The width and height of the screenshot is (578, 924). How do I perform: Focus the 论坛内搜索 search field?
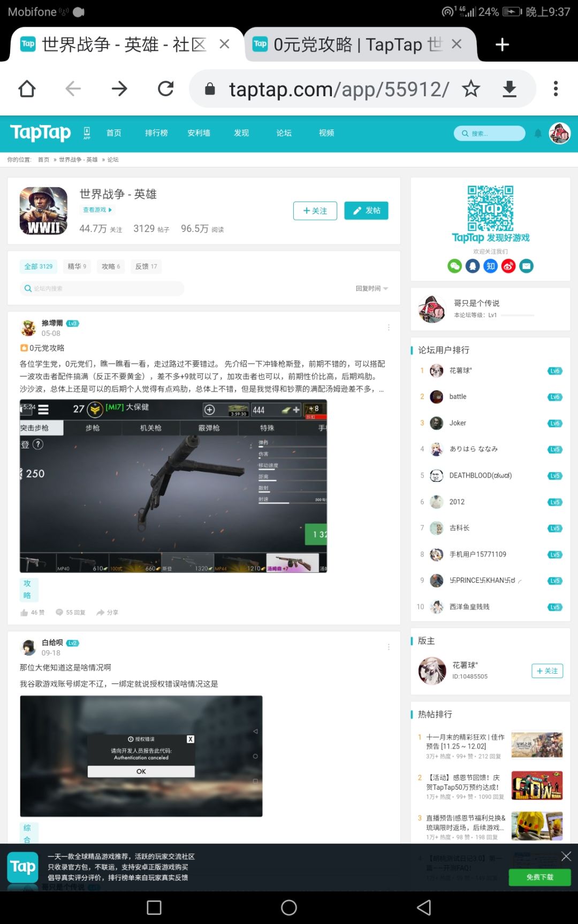tap(102, 288)
